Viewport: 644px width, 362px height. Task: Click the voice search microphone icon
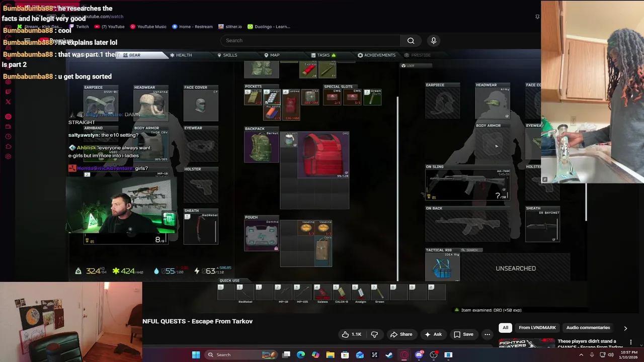(434, 41)
